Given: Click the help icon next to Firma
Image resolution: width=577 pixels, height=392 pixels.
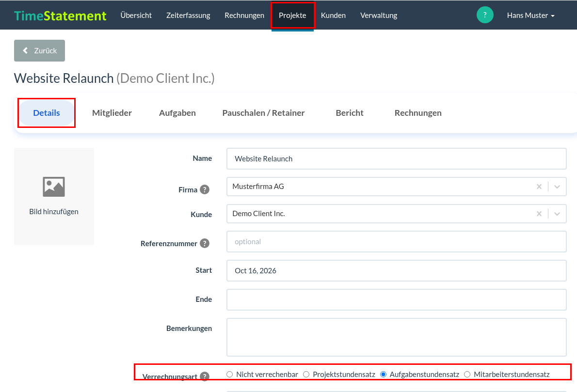Looking at the screenshot, I should pos(205,189).
